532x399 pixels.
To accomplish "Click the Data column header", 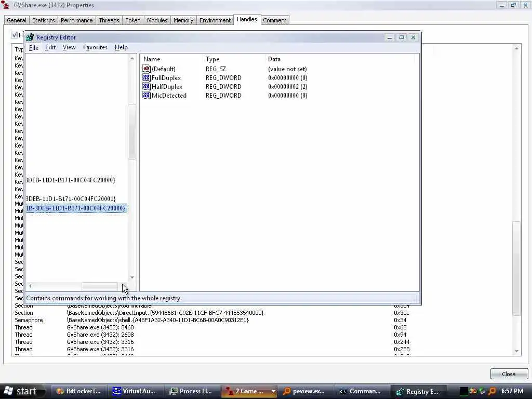I will tap(339, 59).
